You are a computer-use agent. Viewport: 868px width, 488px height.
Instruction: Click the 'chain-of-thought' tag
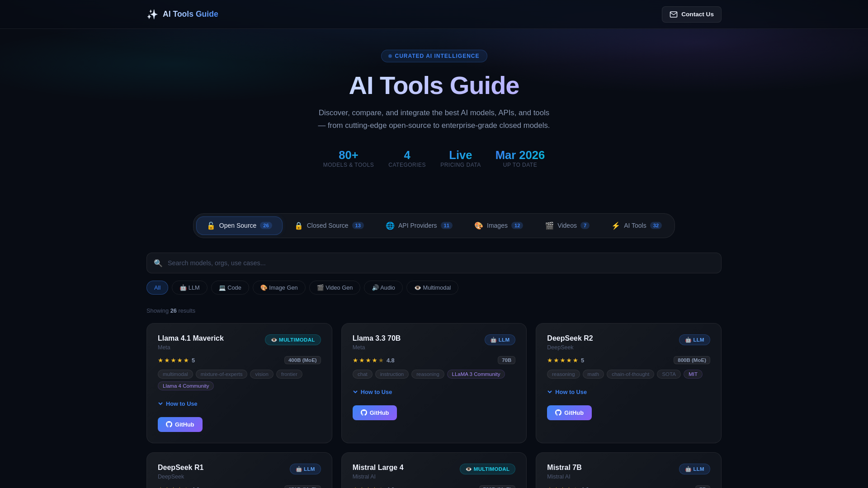(630, 374)
